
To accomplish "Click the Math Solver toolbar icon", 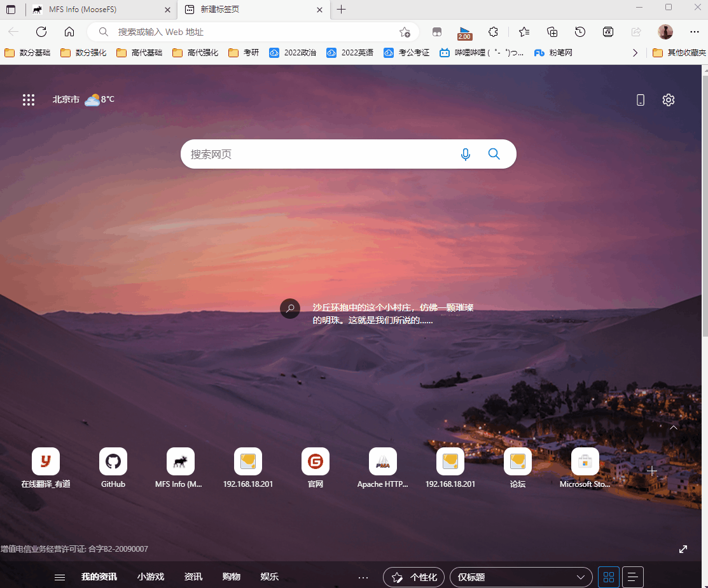I will 608,32.
